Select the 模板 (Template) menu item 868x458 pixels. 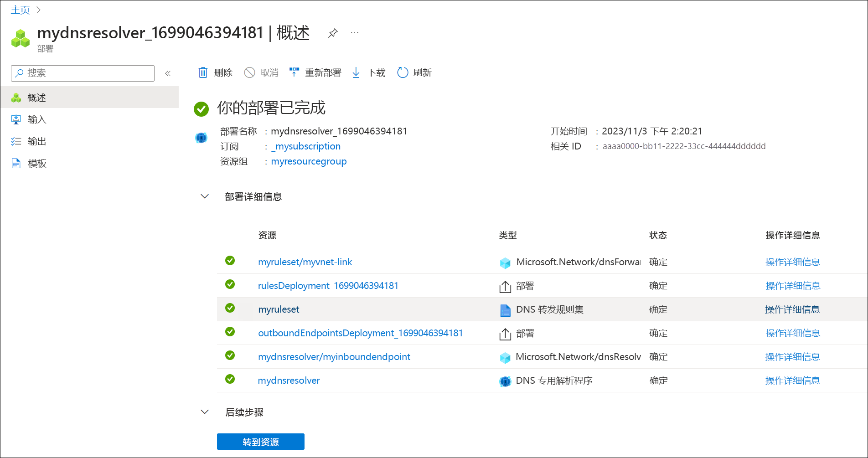[37, 163]
